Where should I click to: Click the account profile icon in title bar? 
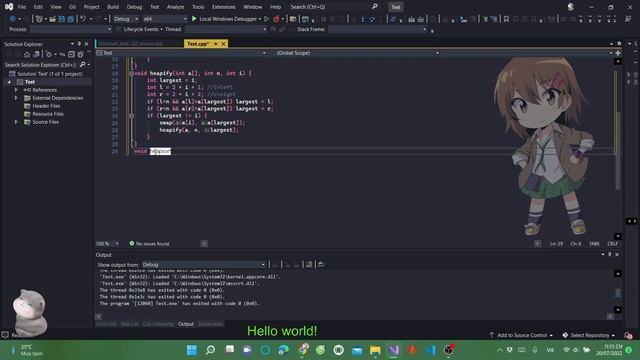571,7
